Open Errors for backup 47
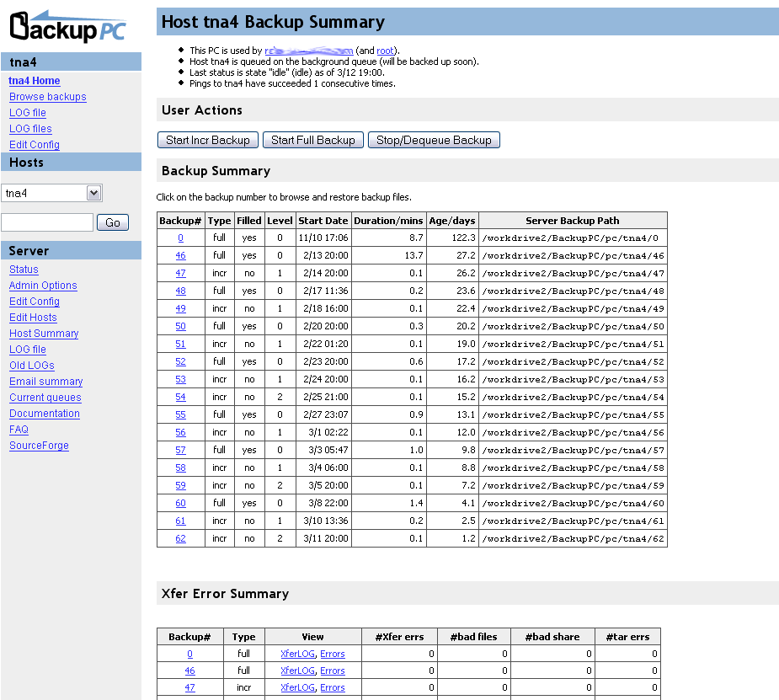 (x=333, y=687)
